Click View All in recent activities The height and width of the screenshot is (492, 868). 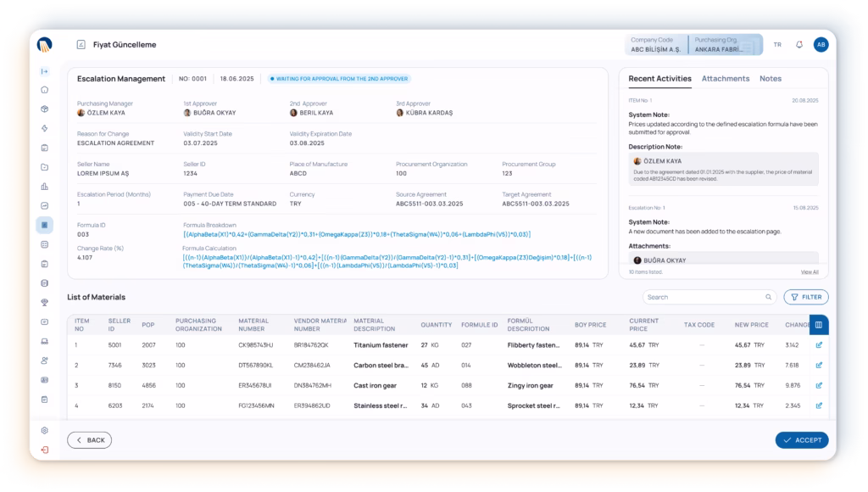pos(810,271)
